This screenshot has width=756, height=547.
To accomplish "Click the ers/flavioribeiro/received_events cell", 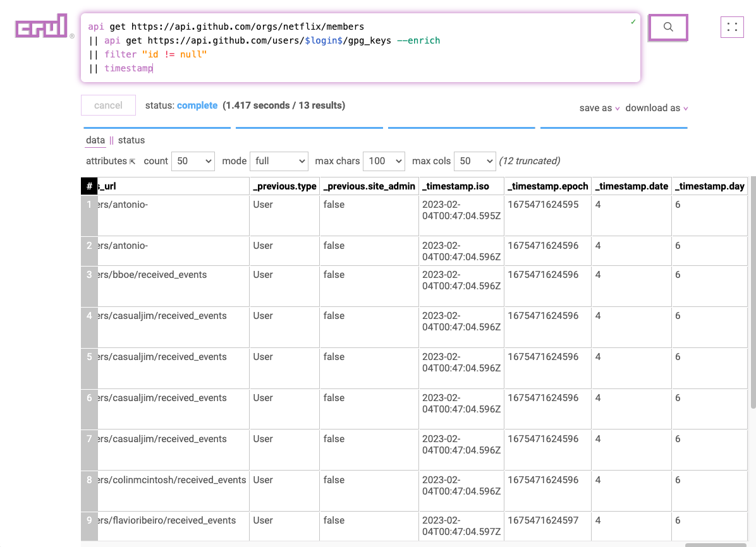I will pos(173,526).
